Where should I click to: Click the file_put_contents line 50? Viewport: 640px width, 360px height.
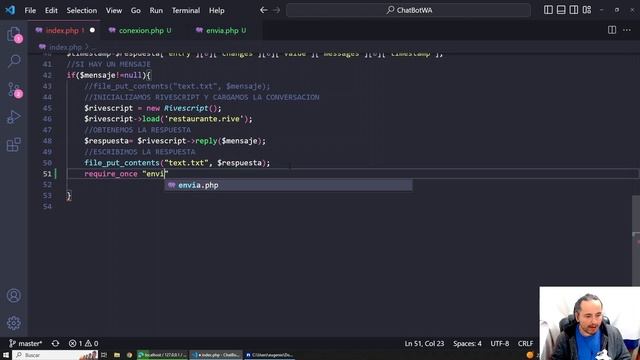click(177, 163)
